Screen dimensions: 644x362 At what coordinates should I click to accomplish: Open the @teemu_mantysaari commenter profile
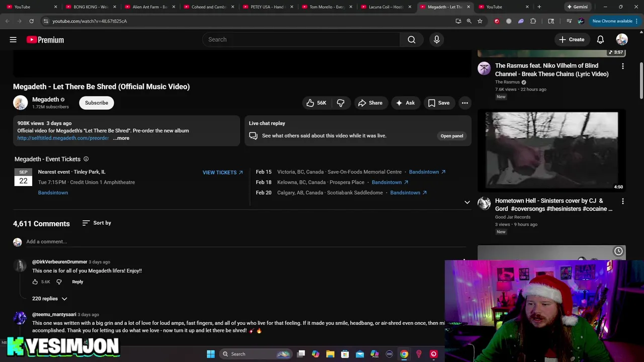click(54, 315)
